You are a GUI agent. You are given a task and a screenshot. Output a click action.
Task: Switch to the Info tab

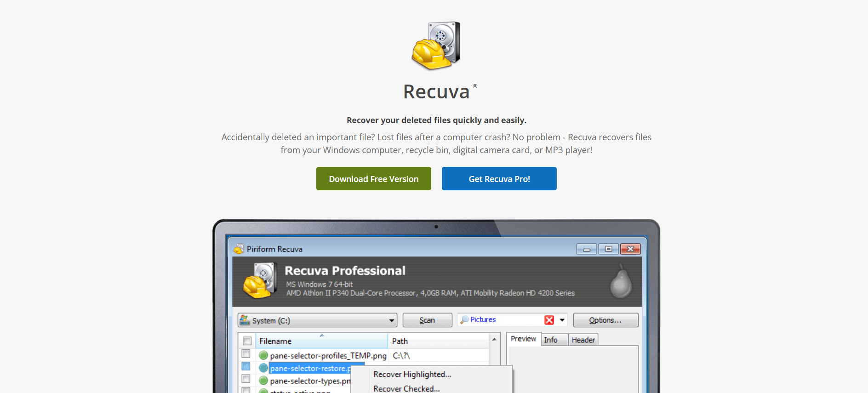click(x=554, y=340)
